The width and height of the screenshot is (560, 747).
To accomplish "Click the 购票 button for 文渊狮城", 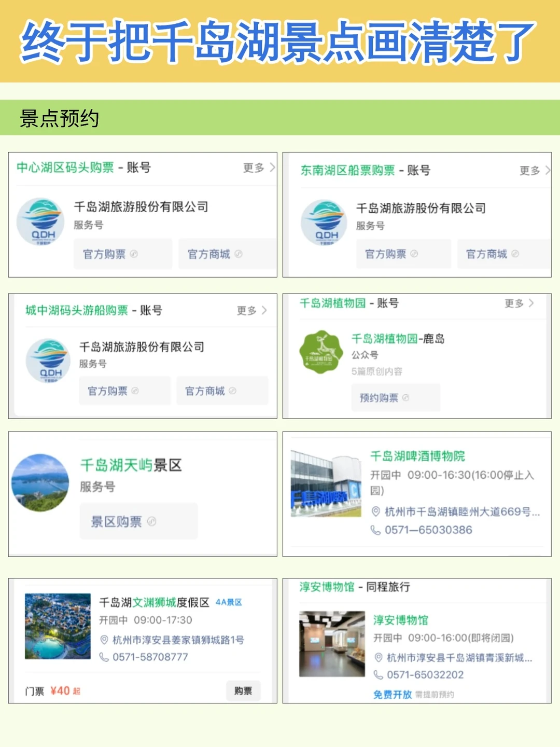I will tap(243, 691).
